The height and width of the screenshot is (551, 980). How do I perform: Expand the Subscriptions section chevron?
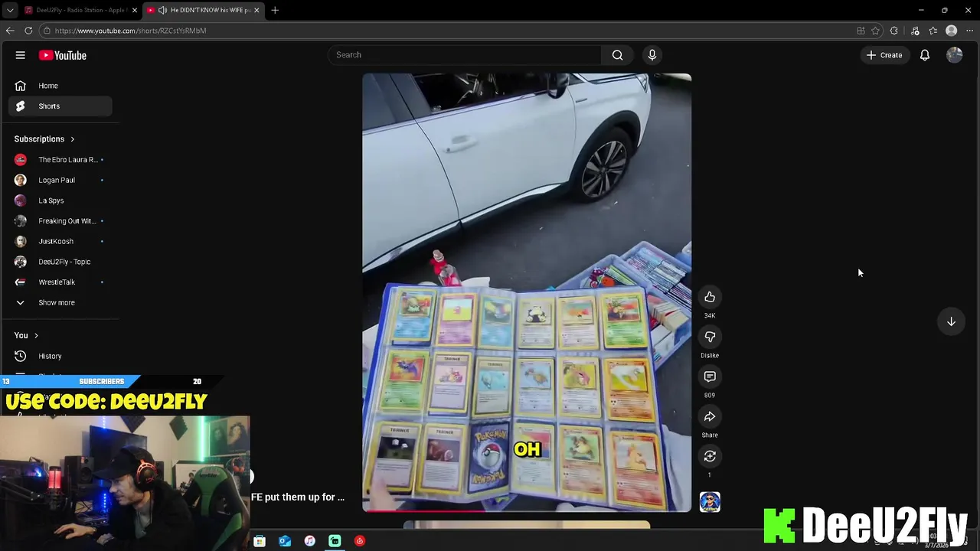click(x=73, y=139)
